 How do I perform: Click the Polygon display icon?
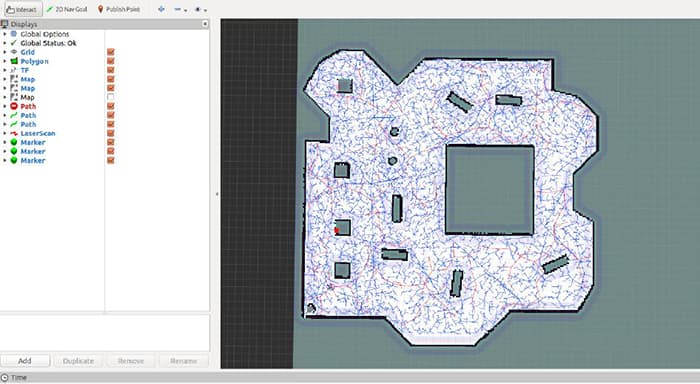pos(14,61)
